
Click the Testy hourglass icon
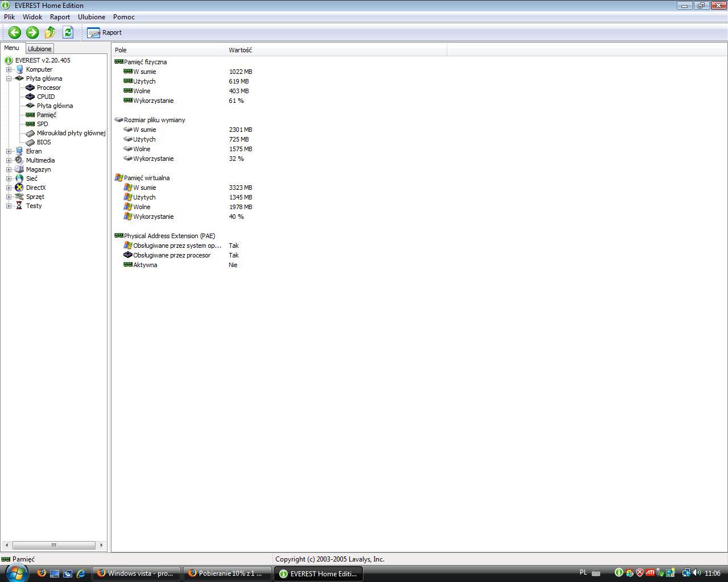19,206
